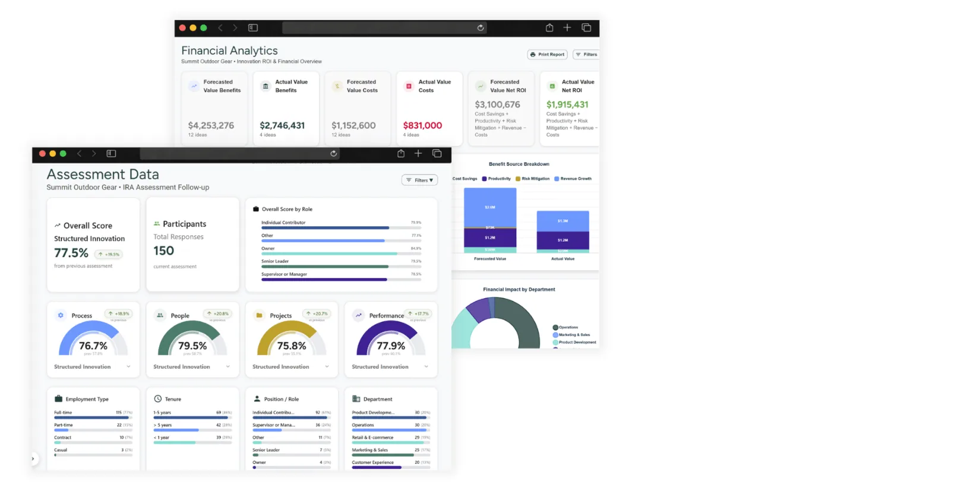This screenshot has height=494, width=980.
Task: Click share icon in Financial Analytics window
Action: click(x=549, y=27)
